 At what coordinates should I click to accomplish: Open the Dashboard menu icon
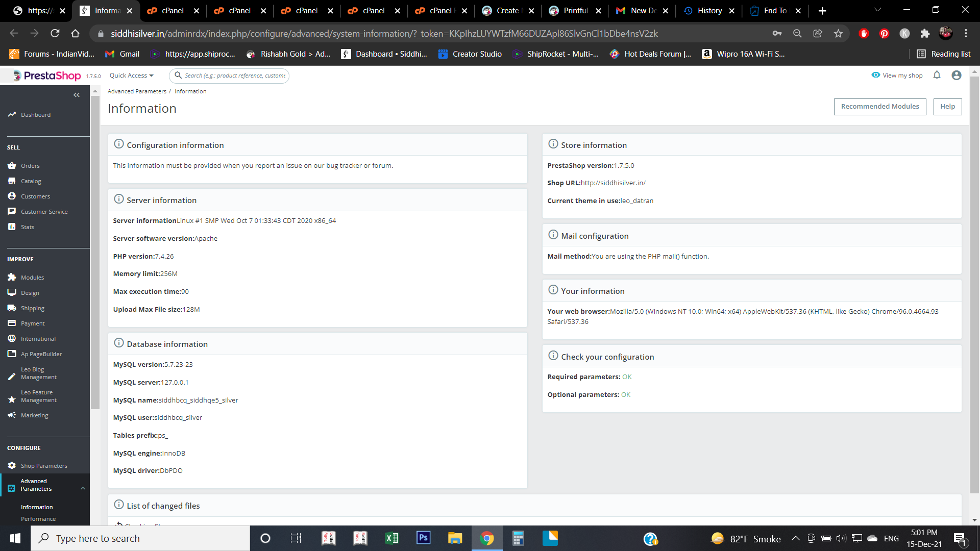tap(12, 115)
